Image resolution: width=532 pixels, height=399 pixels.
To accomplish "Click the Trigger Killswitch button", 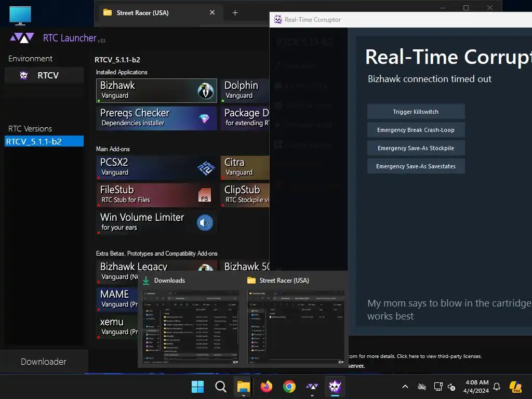I will 416,112.
